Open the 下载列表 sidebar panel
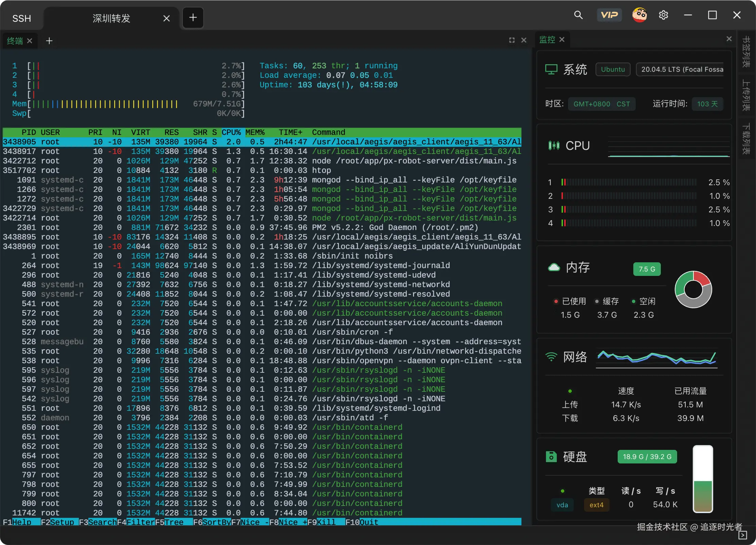The width and height of the screenshot is (756, 545). pyautogui.click(x=746, y=139)
